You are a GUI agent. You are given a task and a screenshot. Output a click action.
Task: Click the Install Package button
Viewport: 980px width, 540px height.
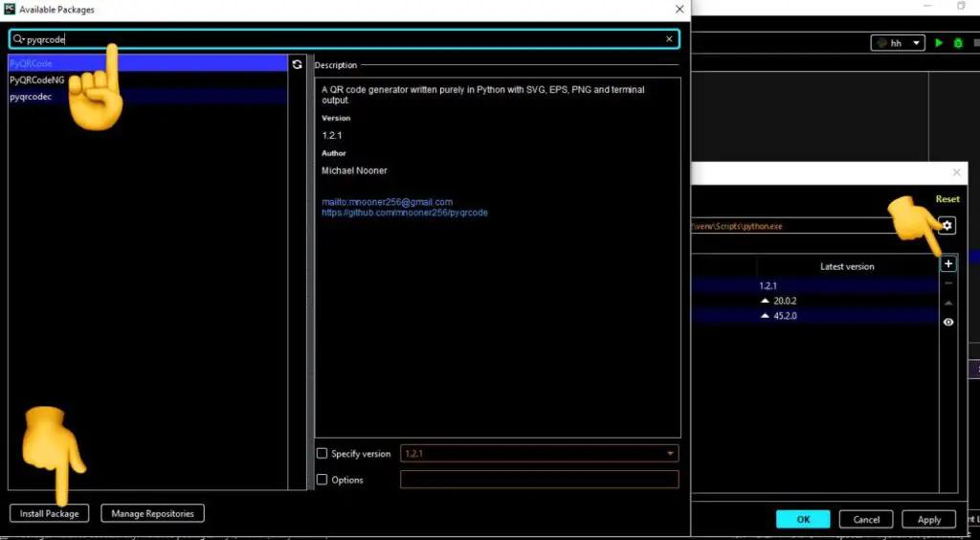coord(49,514)
